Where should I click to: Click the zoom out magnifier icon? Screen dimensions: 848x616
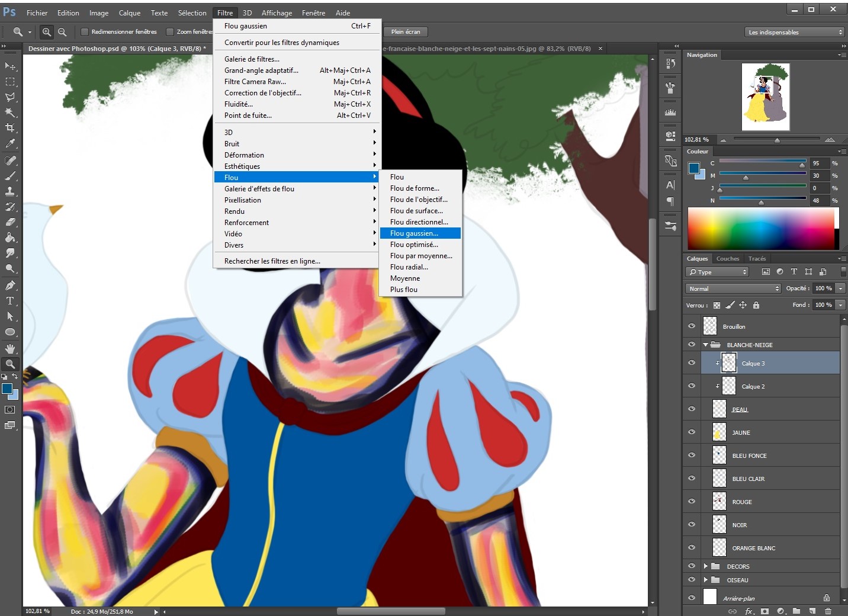(62, 32)
